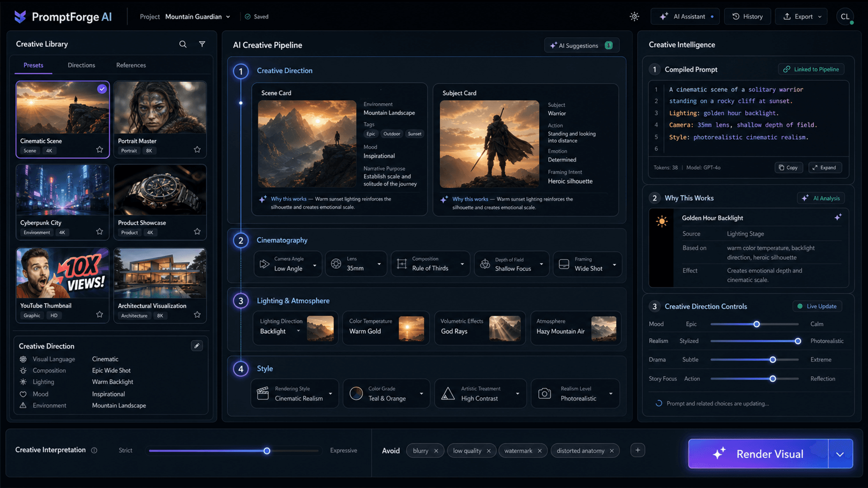868x488 pixels.
Task: Toggle the 'Outdoor' scene tag
Action: click(x=392, y=134)
